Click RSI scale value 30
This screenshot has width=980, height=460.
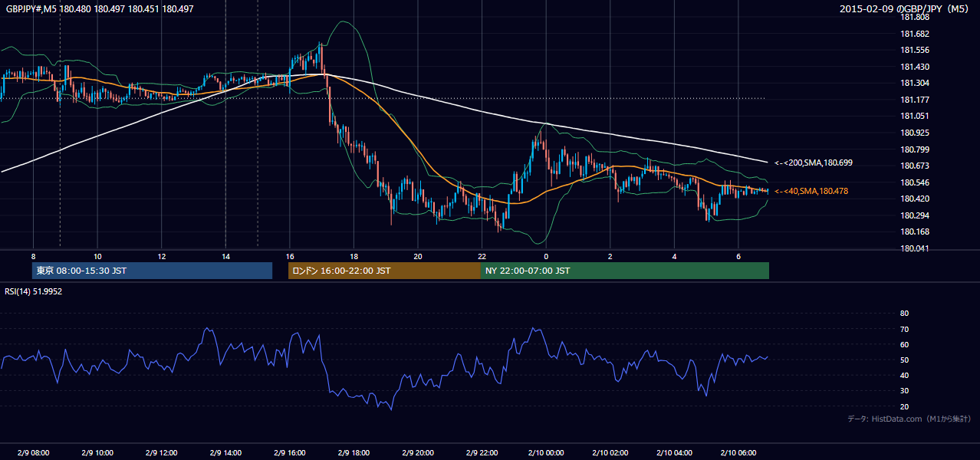904,391
